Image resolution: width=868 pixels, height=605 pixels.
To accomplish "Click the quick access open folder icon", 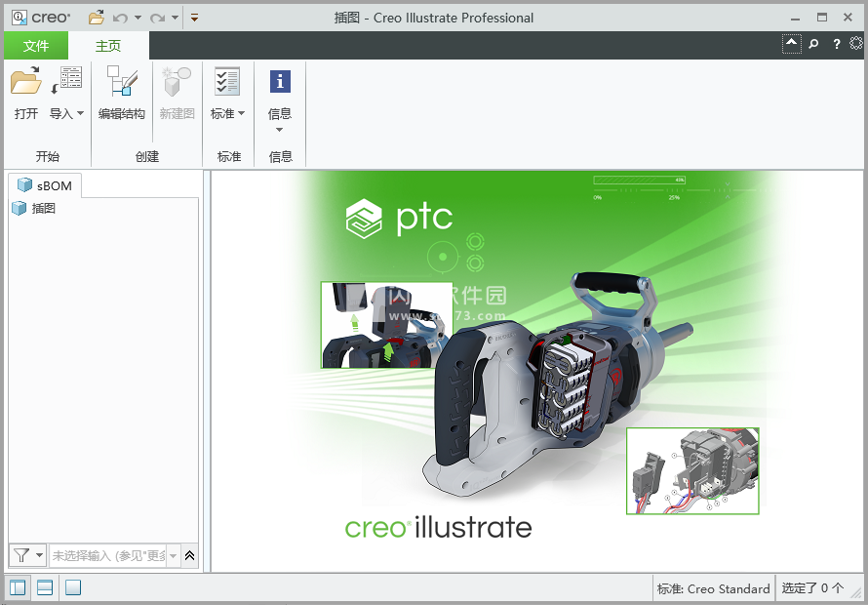I will [x=97, y=18].
